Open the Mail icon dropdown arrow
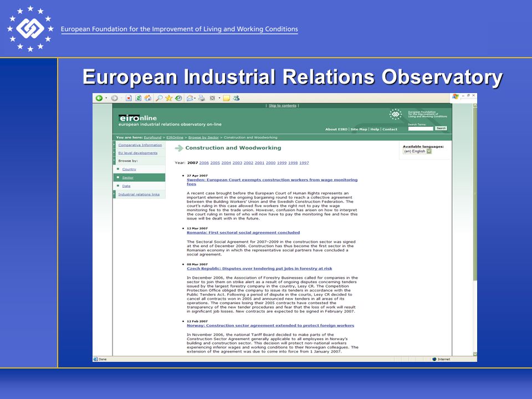 pos(195,98)
